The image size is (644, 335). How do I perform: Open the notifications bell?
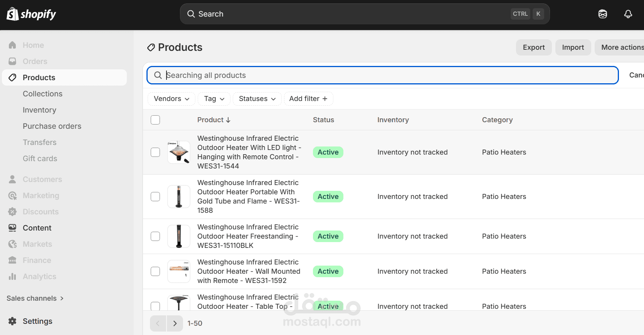tap(628, 14)
